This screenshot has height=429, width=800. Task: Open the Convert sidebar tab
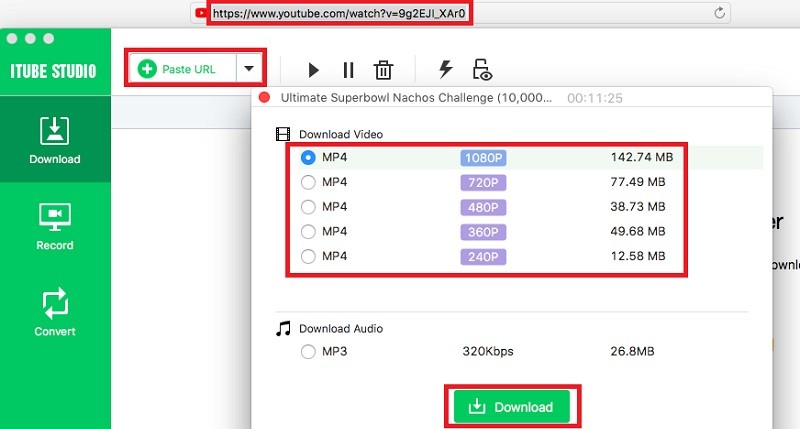click(x=55, y=312)
